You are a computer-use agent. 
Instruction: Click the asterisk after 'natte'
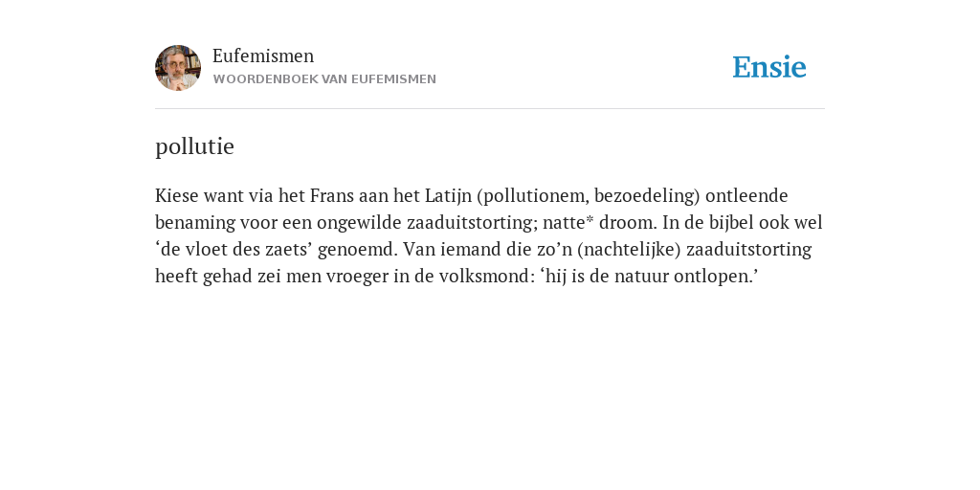[x=590, y=221]
